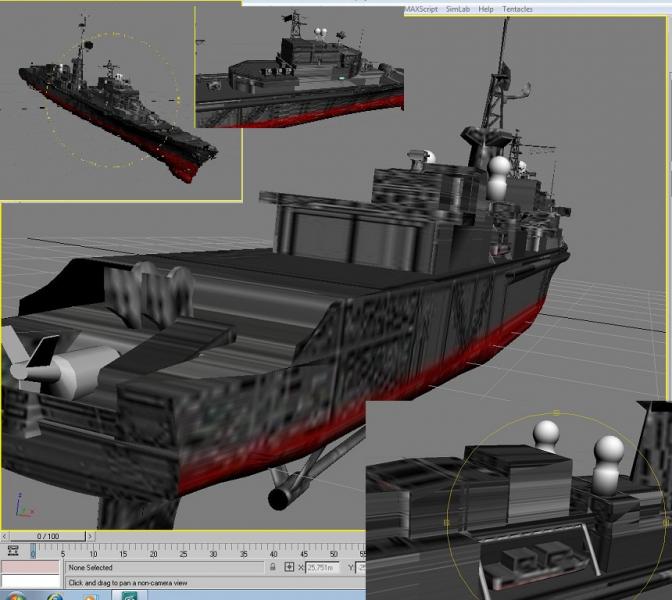Click the next frame arrow on time slider
The width and height of the screenshot is (672, 600).
coord(90,536)
